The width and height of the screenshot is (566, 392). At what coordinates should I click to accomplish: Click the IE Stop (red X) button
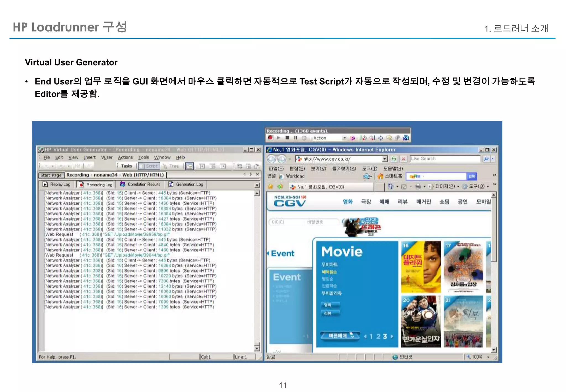pyautogui.click(x=403, y=159)
